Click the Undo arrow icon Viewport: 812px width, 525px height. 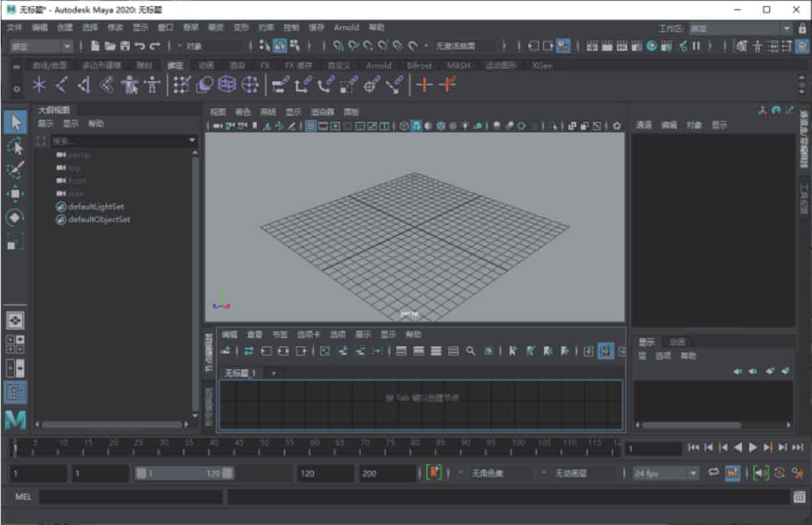(x=139, y=46)
